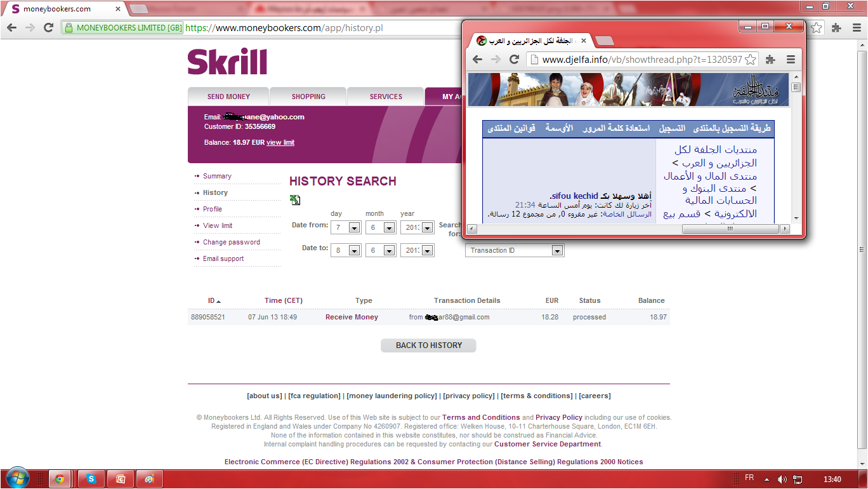Reload the Moneybookers page
This screenshot has height=489, width=868.
coord(48,28)
